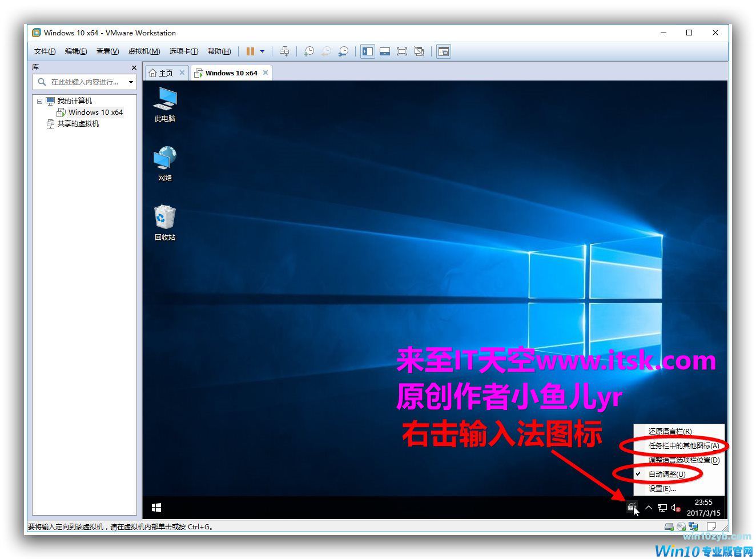The image size is (756, 559).
Task: Toggle 自动调整(U) checked menu option
Action: click(x=666, y=474)
